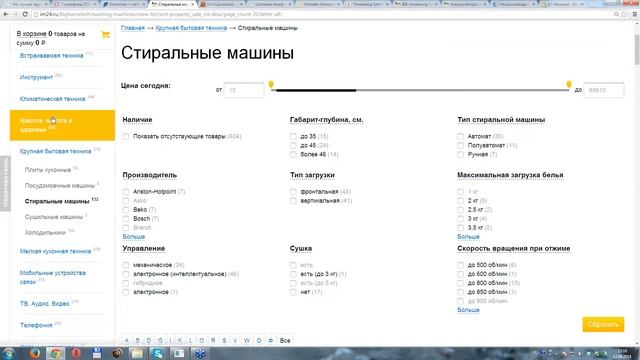The image size is (640, 360).
Task: Open ТВ, Аудио, Видео category
Action: (44, 304)
